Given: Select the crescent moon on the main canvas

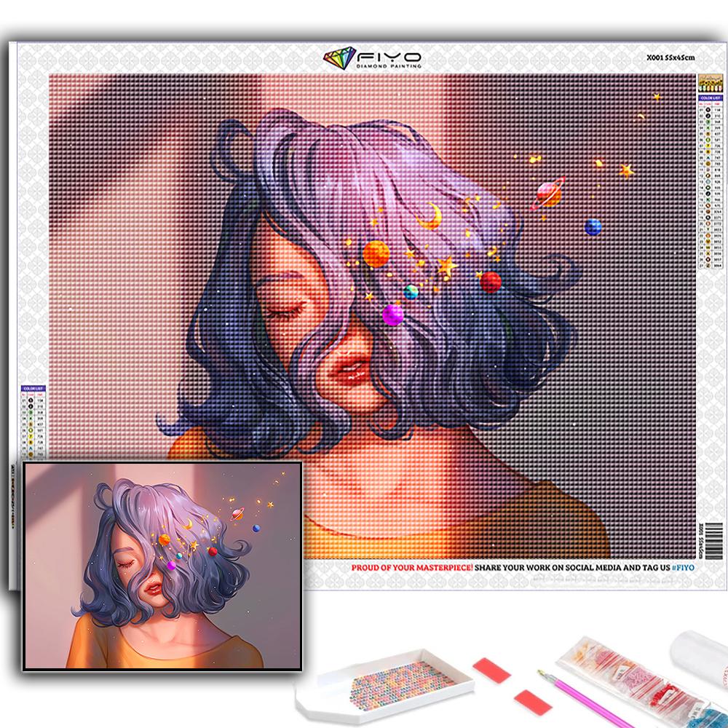Looking at the screenshot, I should tap(433, 214).
